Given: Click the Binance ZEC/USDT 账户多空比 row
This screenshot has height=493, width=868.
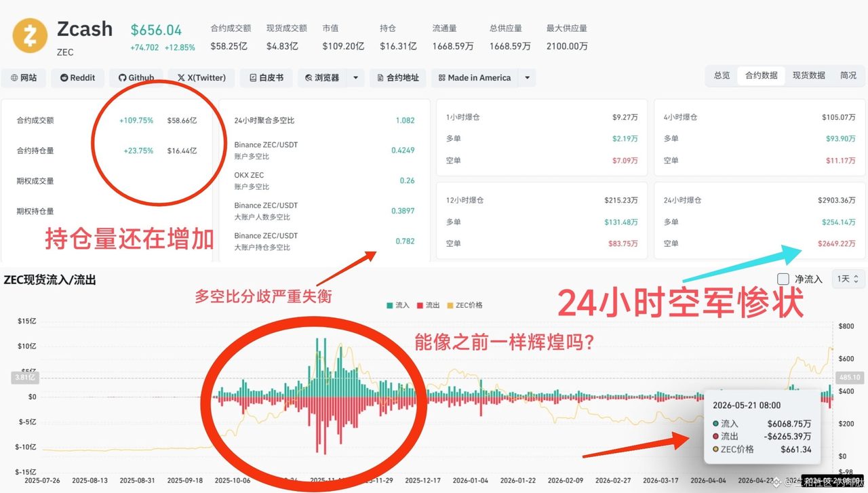Looking at the screenshot, I should (324, 151).
